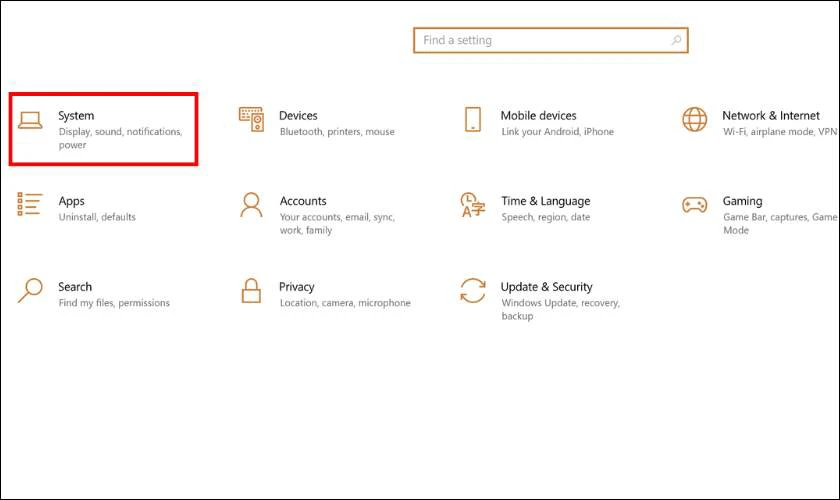Select the 'Uninstall, defaults' description under Apps
Screen dimensions: 840x500
97,217
